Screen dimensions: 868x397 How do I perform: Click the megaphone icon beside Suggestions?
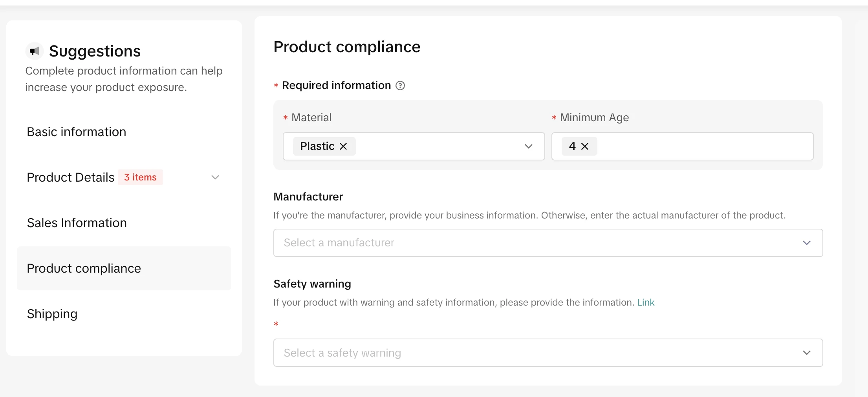(x=35, y=51)
